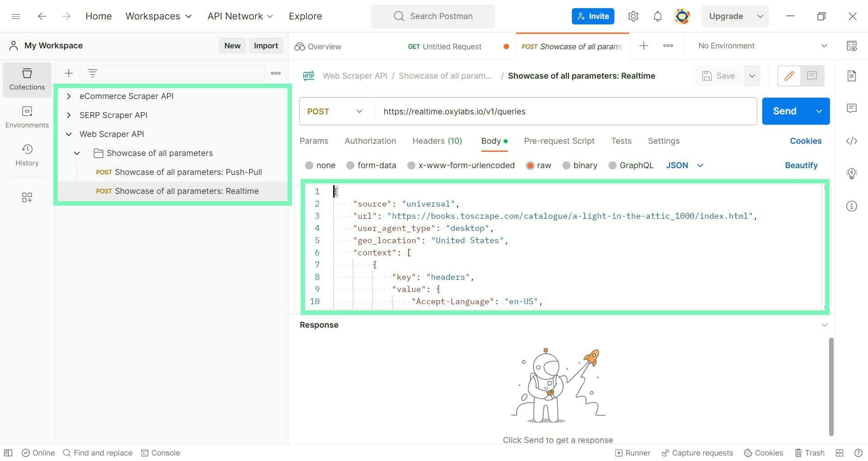Open the Collections sidebar panel
Image resolution: width=868 pixels, height=461 pixels.
click(x=27, y=80)
